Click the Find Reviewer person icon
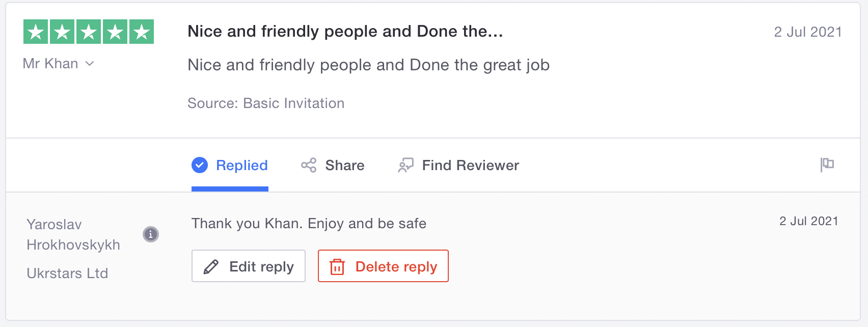The image size is (868, 327). pyautogui.click(x=405, y=165)
